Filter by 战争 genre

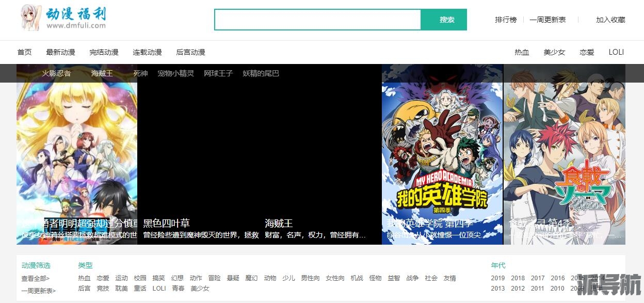412,278
